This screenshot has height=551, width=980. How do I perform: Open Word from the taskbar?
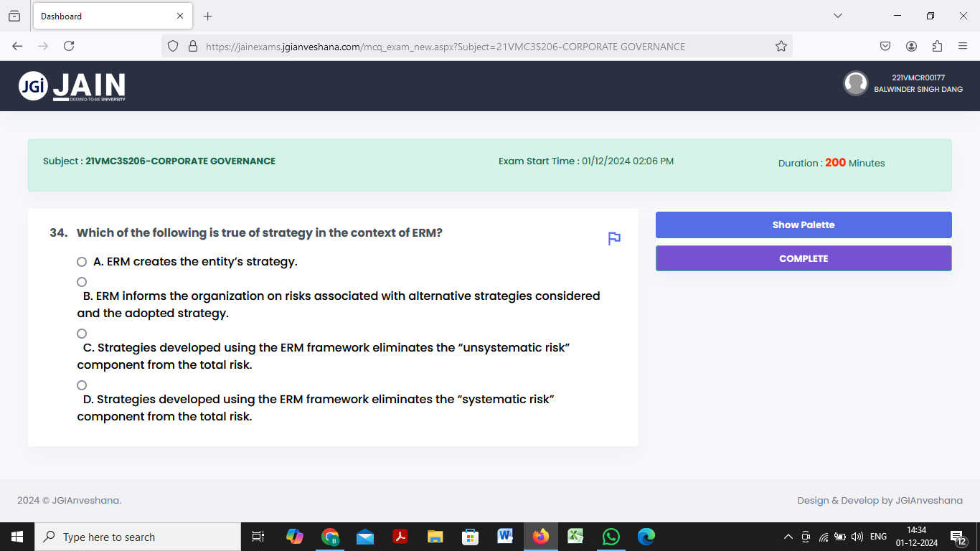(x=505, y=536)
